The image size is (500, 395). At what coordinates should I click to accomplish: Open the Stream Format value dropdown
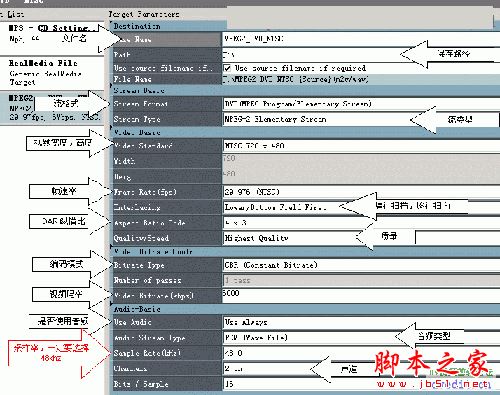pyautogui.click(x=361, y=104)
